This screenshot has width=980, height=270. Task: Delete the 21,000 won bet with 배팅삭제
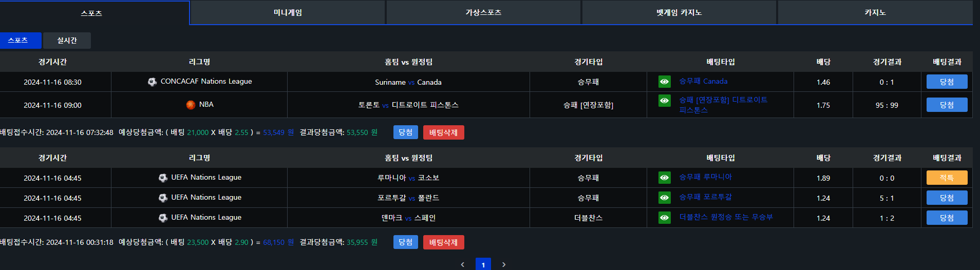click(x=443, y=132)
